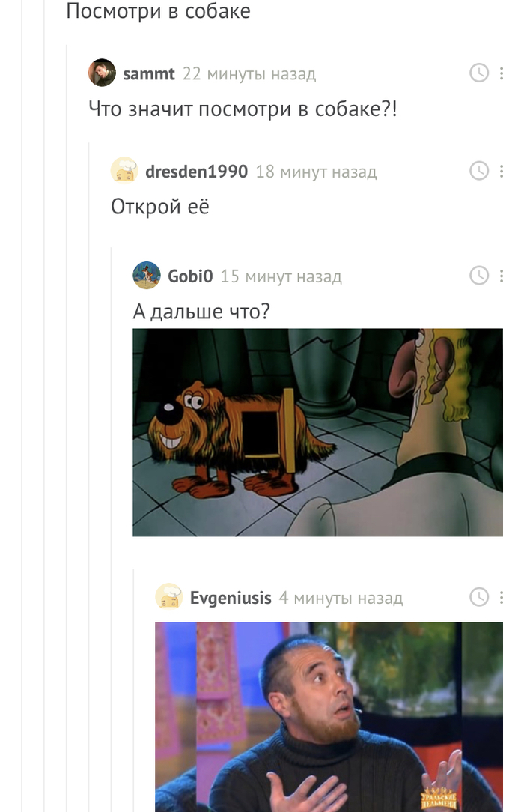This screenshot has width=524, height=812.
Task: Click the clock icon on Evgeniusis's comment
Action: pos(479,597)
